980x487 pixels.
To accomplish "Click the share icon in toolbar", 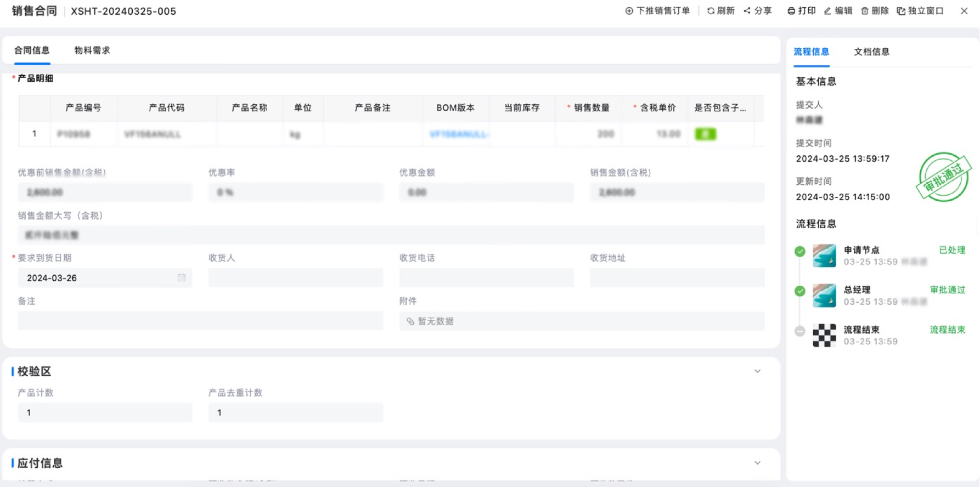I will [747, 11].
